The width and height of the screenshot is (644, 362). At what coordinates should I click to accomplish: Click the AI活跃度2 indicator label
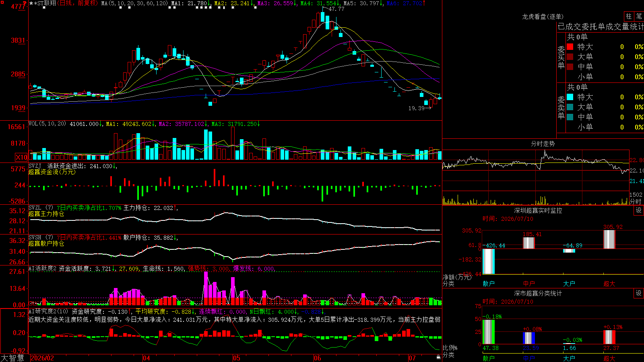click(43, 269)
